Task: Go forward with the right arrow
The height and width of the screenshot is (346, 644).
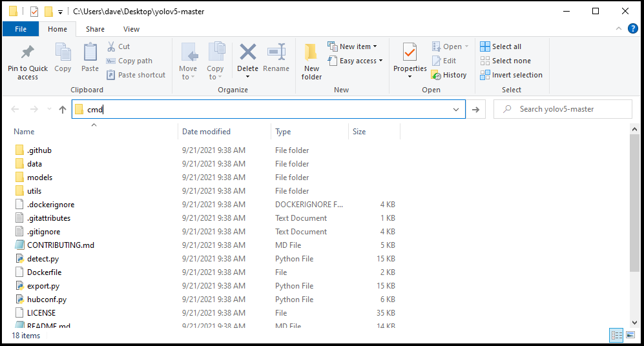Action: tap(34, 109)
